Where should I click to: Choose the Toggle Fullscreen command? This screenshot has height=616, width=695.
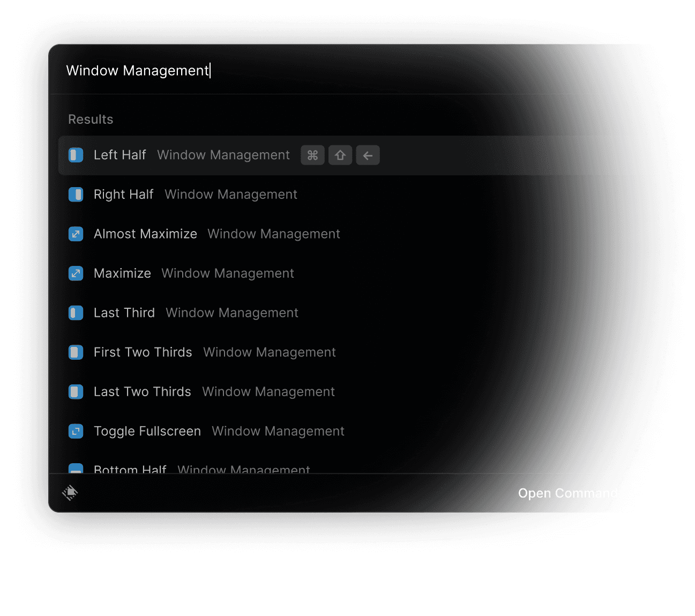(348, 431)
